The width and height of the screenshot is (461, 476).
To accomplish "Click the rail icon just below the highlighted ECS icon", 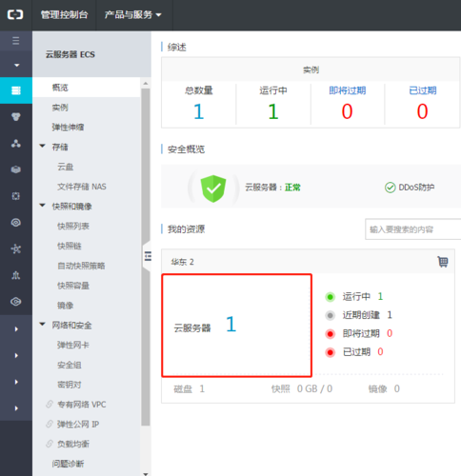I will 16,117.
